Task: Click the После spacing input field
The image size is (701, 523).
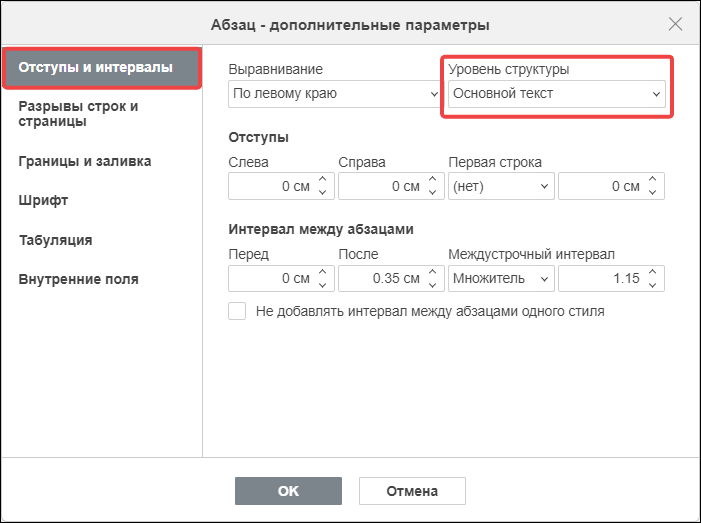Action: click(x=391, y=278)
